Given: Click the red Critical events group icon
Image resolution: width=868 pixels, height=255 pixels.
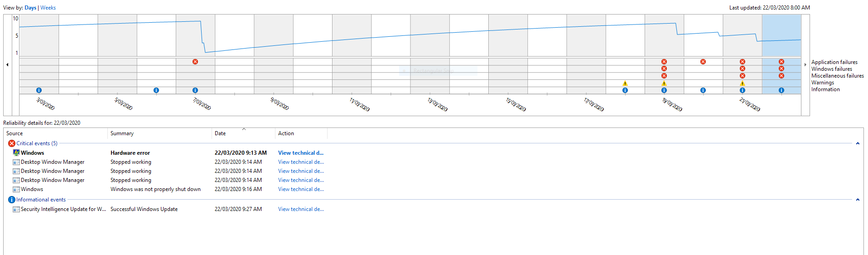Looking at the screenshot, I should pyautogui.click(x=12, y=143).
